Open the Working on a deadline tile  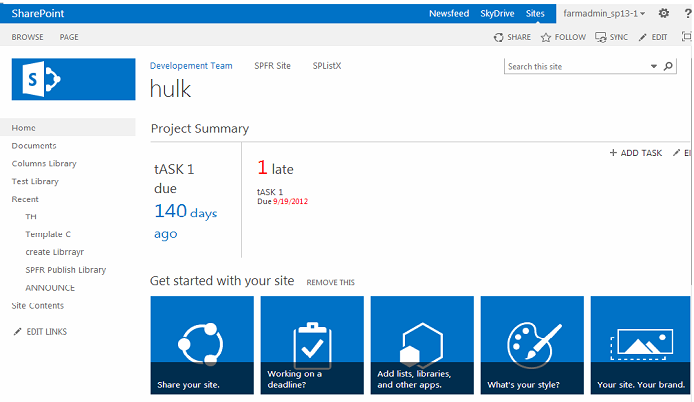[312, 345]
